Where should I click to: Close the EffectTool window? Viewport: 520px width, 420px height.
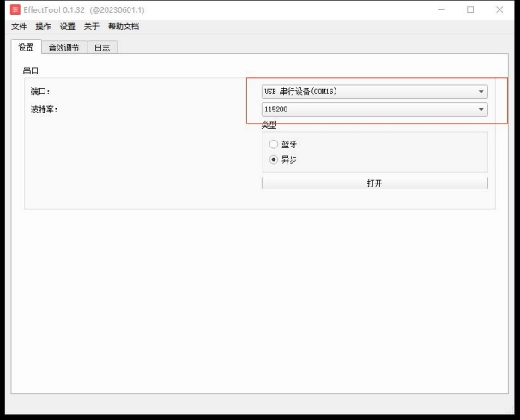click(499, 9)
